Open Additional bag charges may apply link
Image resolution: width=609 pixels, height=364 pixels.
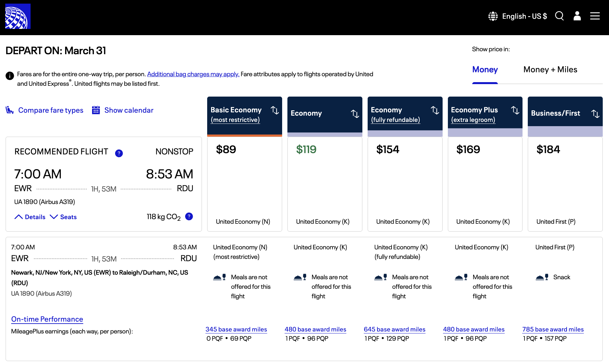[193, 74]
